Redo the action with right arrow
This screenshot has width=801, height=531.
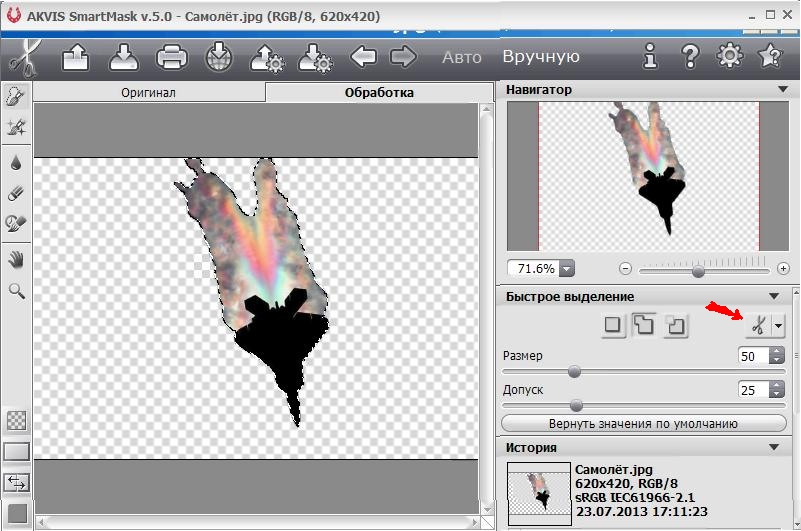403,56
